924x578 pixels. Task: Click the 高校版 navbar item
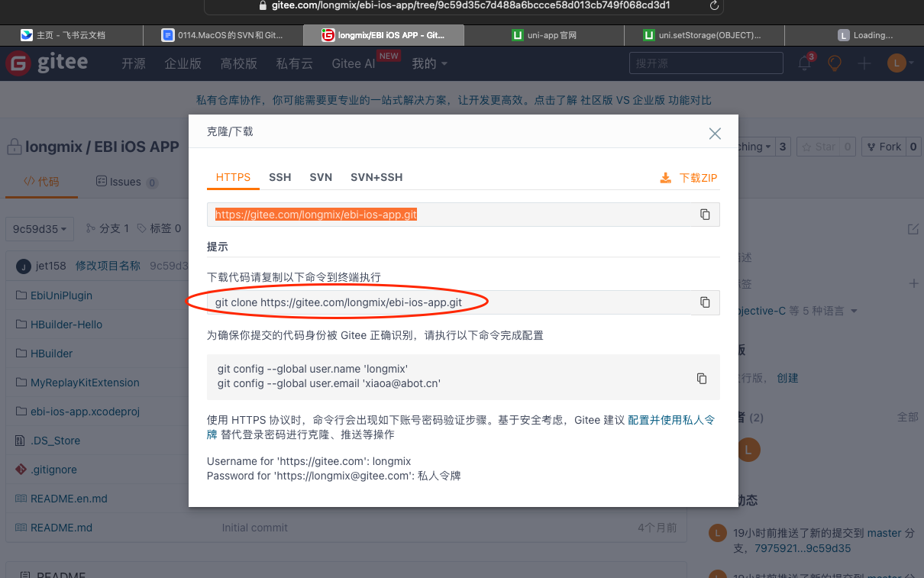(x=239, y=63)
